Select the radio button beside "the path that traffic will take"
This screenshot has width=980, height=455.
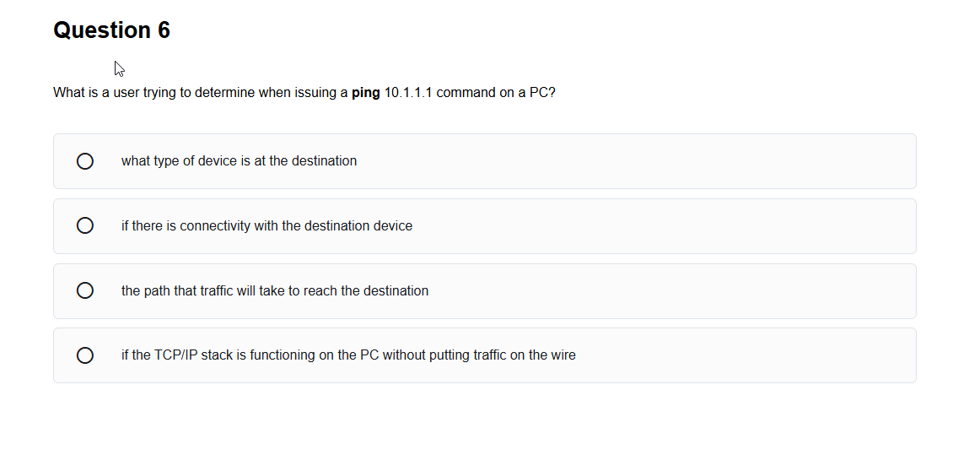pyautogui.click(x=85, y=290)
